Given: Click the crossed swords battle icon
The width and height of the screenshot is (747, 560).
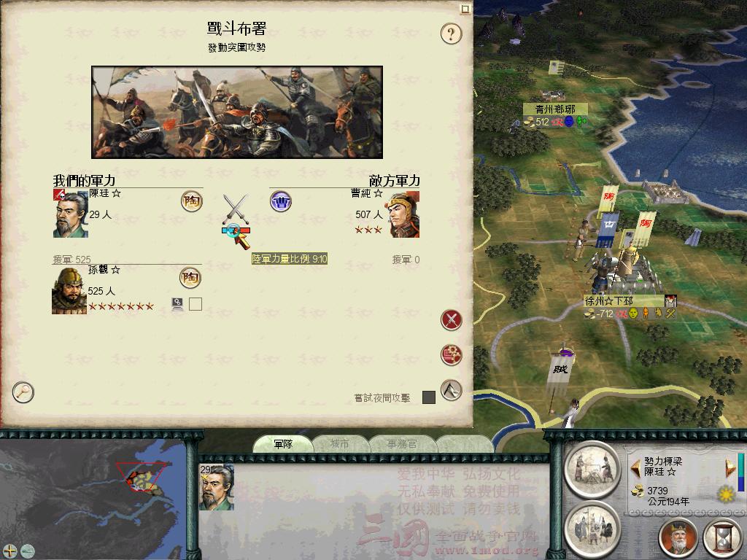Looking at the screenshot, I should [x=236, y=209].
